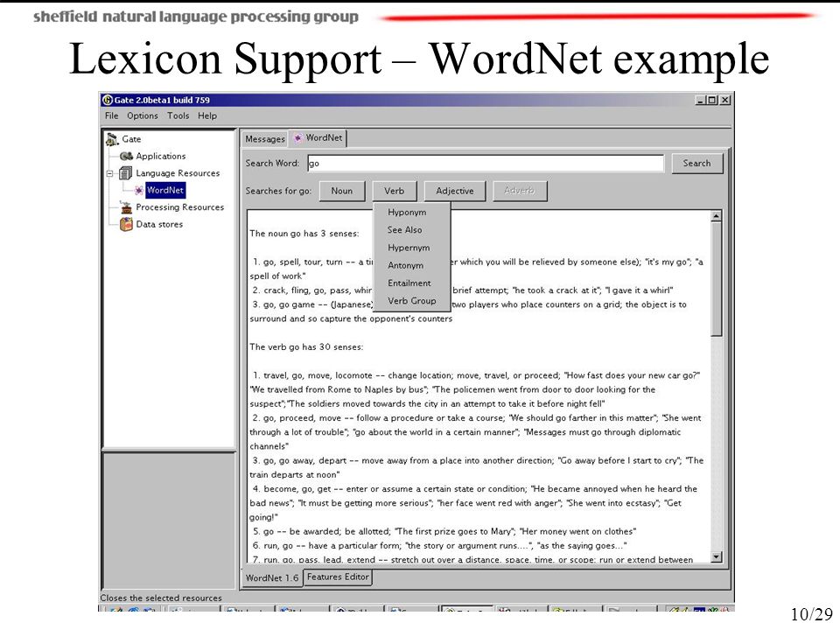
Task: Select Processing Resources tree node
Action: 180,207
